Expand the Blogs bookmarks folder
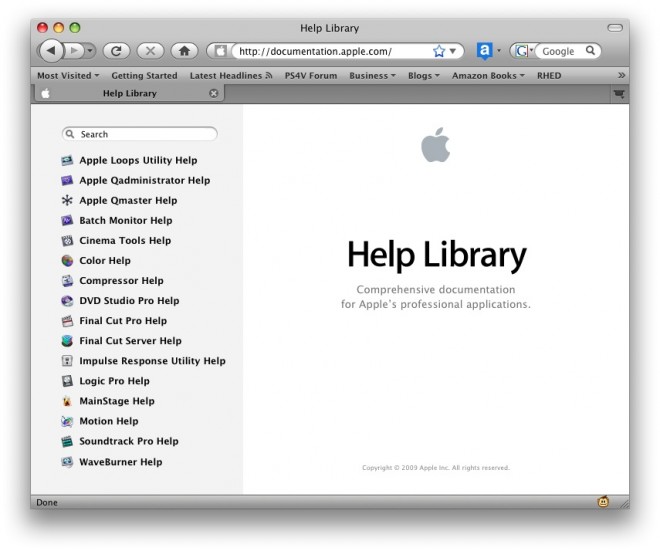 tap(423, 76)
